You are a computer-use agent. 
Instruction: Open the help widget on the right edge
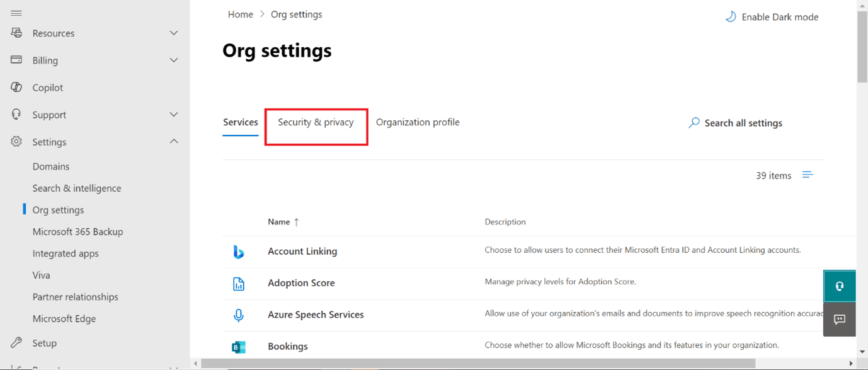tap(839, 286)
